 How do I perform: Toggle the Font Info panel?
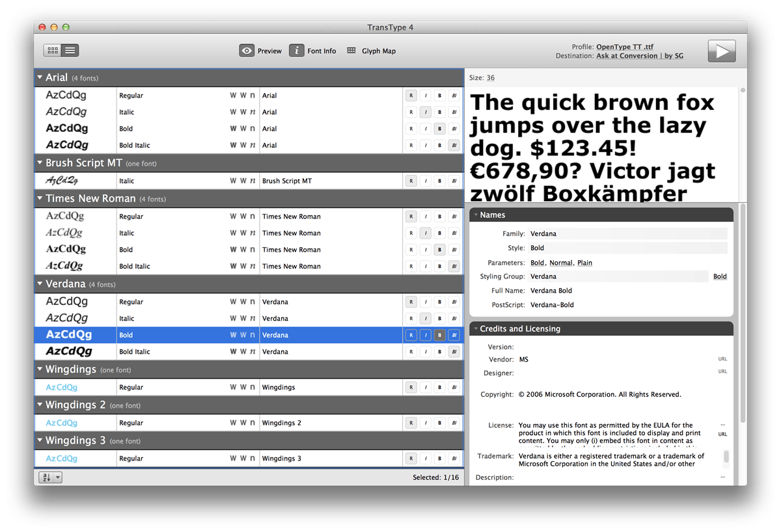(x=297, y=51)
